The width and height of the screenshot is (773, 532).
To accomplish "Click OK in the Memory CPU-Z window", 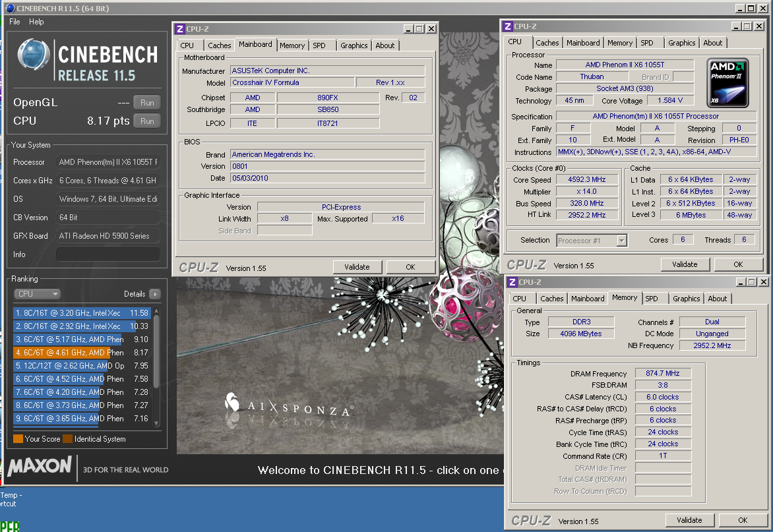I will [x=743, y=520].
